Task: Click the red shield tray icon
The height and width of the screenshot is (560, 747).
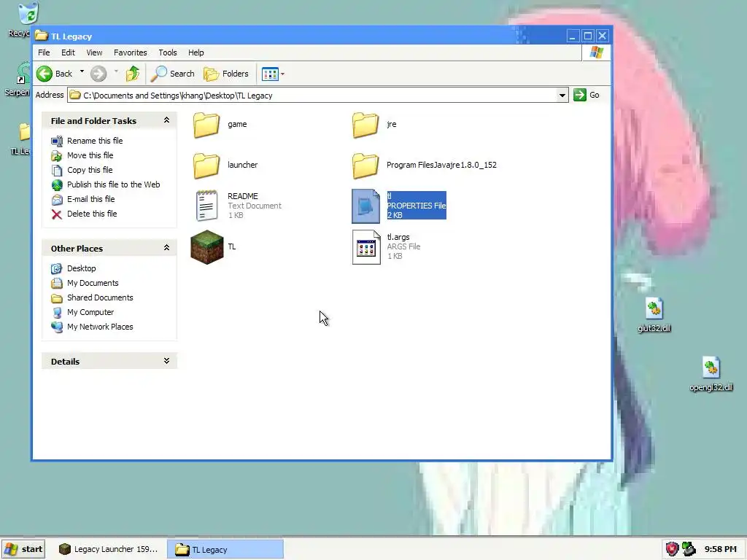Action: (x=672, y=549)
